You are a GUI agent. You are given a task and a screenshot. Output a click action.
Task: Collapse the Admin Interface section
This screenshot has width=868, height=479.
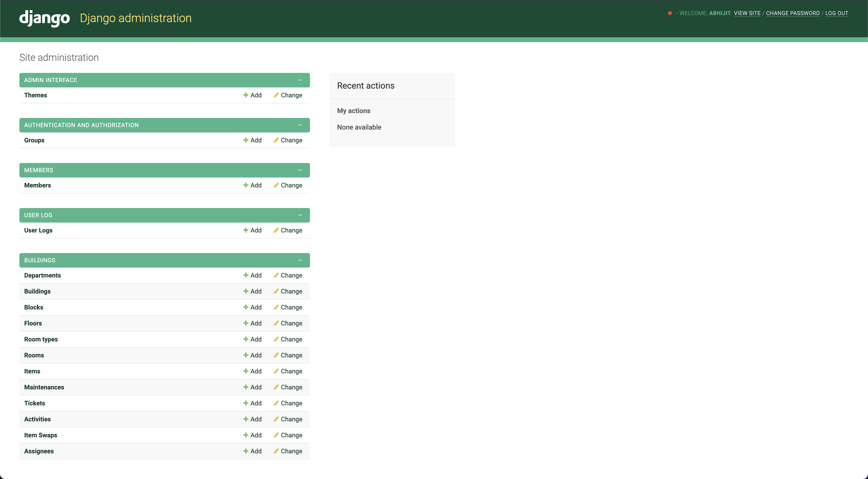click(x=300, y=80)
